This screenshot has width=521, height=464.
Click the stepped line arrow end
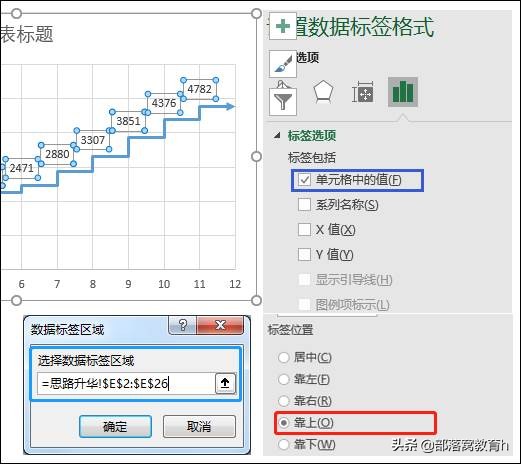point(230,107)
